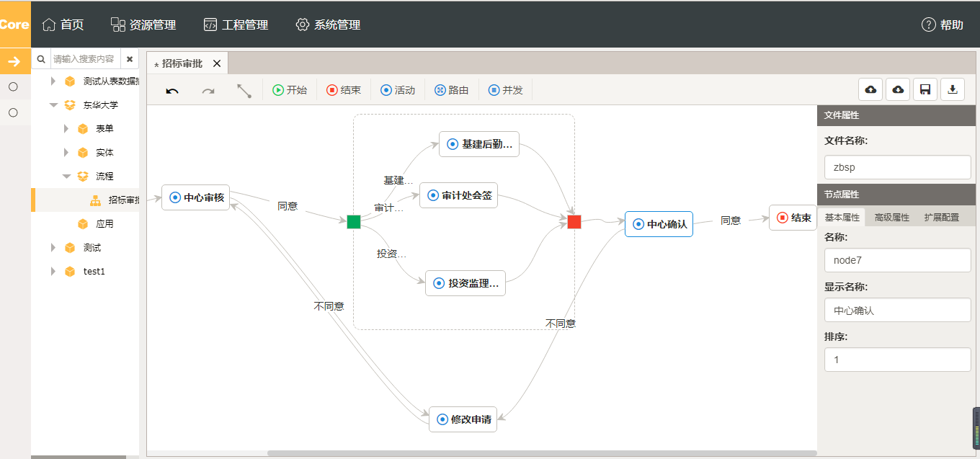This screenshot has width=980, height=459.
Task: Click the cloud download icon
Action: pos(898,89)
